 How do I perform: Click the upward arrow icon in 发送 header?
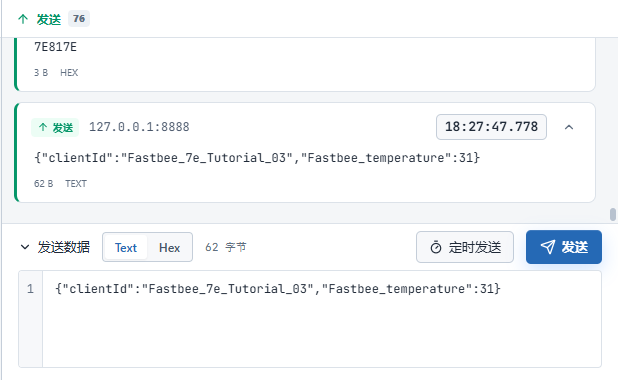coord(23,19)
